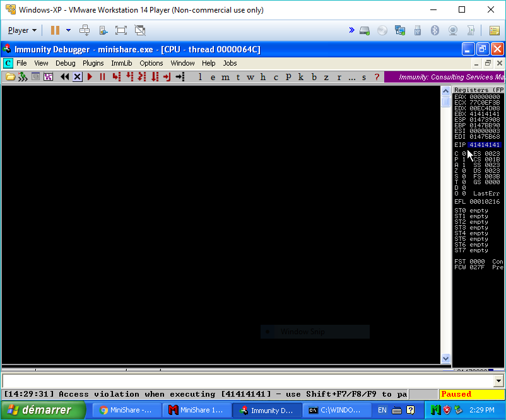Click the Open file folder icon

9,77
